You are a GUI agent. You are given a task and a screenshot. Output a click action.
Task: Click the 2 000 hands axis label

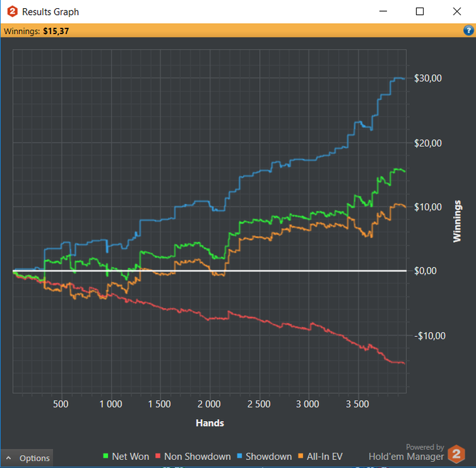(209, 404)
